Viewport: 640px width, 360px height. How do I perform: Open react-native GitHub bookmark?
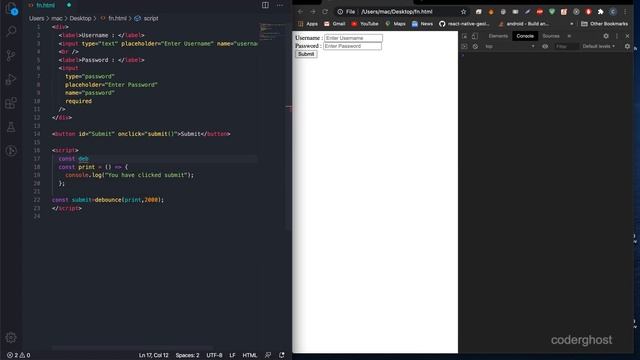(464, 24)
